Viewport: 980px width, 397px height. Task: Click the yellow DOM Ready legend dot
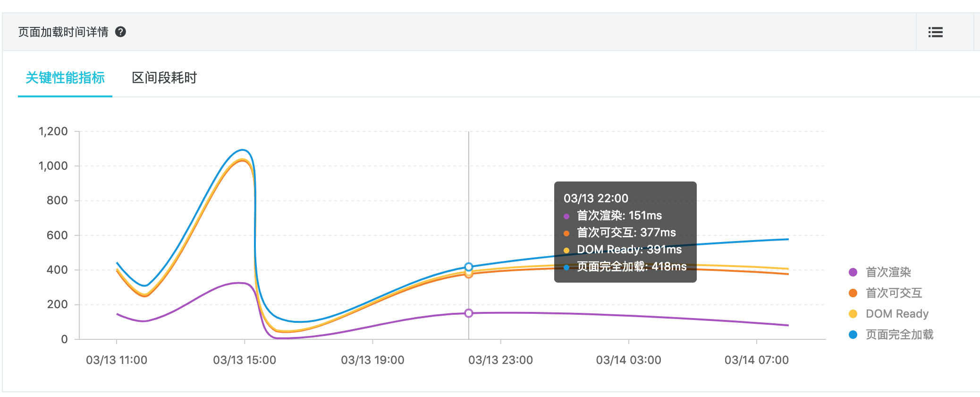point(853,314)
